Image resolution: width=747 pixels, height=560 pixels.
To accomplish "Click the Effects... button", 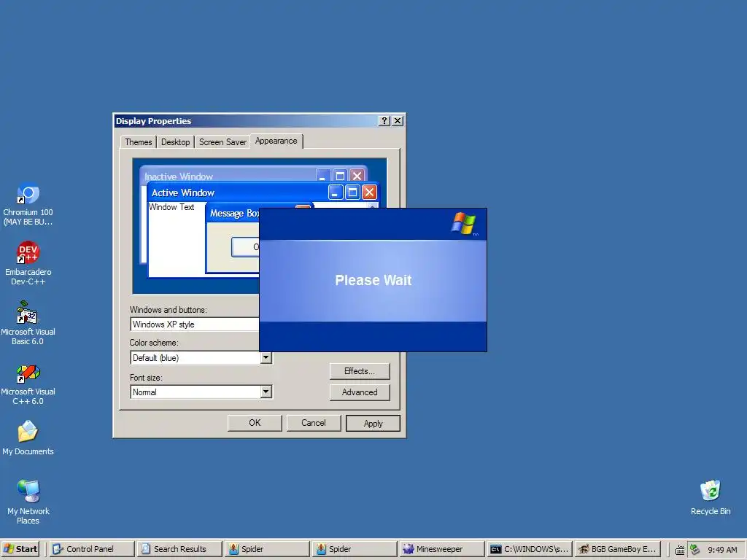I will [360, 371].
